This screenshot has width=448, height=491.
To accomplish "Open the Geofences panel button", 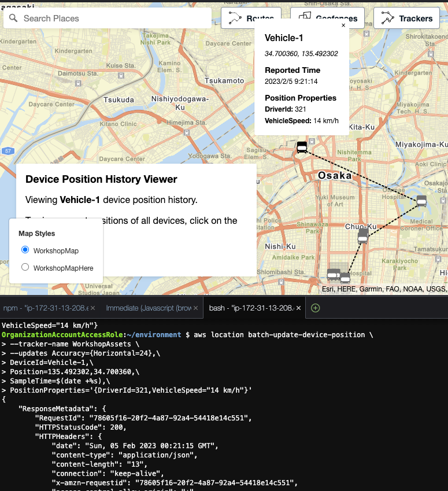I will (x=327, y=18).
